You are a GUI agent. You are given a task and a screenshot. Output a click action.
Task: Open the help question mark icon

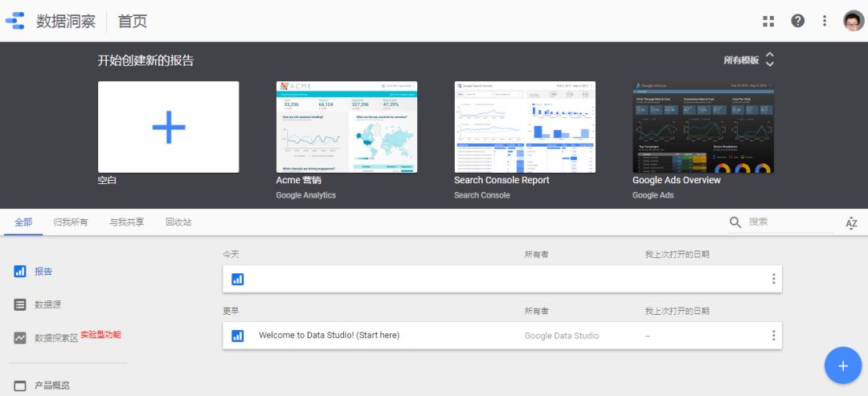tap(797, 21)
